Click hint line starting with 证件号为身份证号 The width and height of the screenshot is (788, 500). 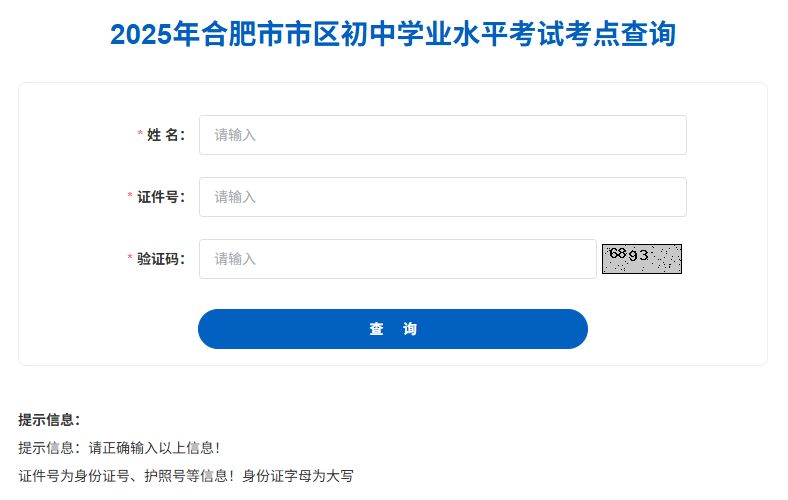[x=186, y=475]
